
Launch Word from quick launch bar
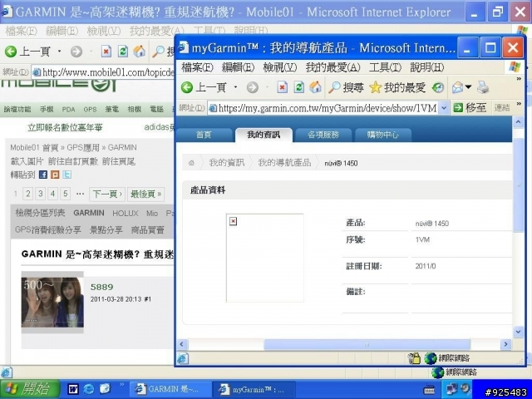point(73,389)
